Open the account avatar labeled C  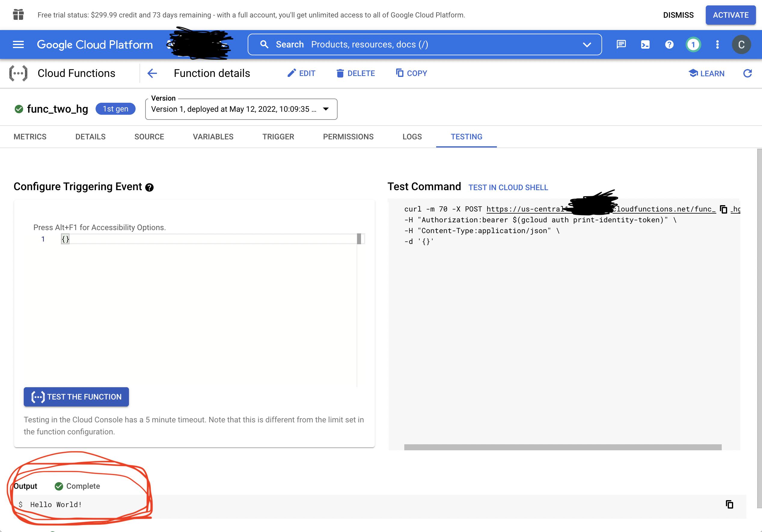(741, 44)
